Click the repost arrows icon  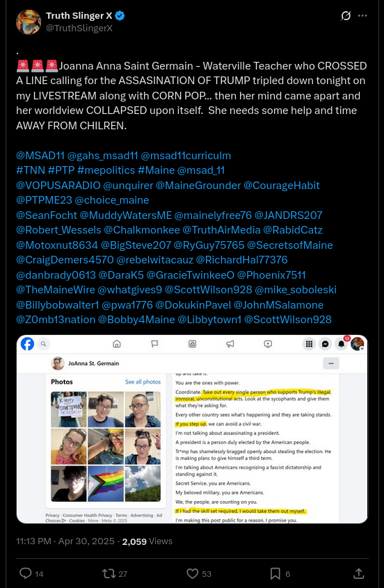pyautogui.click(x=109, y=573)
